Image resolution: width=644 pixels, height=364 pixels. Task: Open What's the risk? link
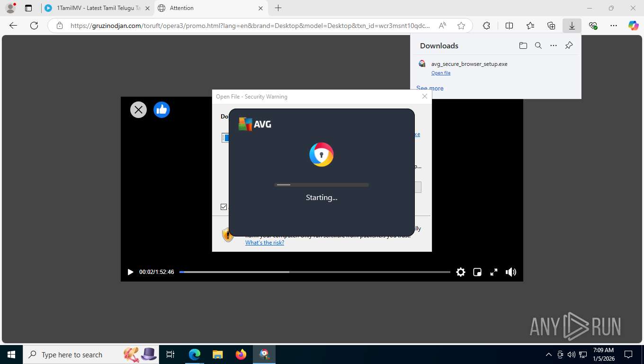click(265, 243)
